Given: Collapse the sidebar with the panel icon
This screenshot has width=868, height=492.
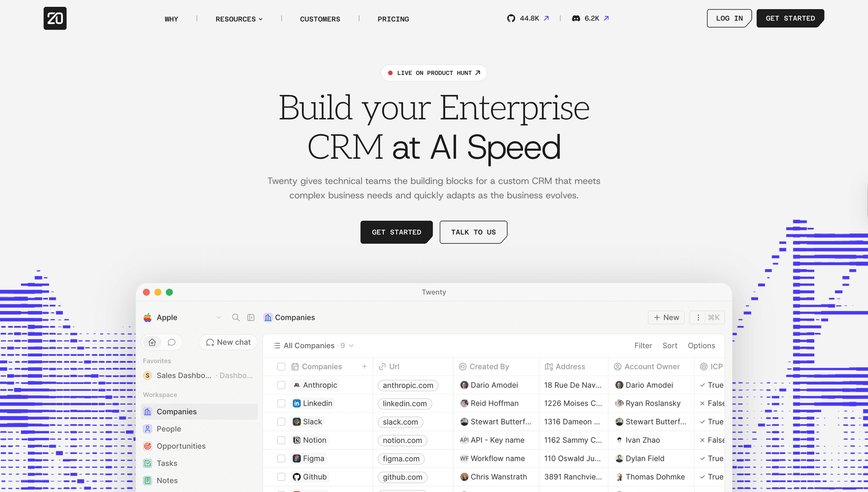Looking at the screenshot, I should pyautogui.click(x=251, y=317).
